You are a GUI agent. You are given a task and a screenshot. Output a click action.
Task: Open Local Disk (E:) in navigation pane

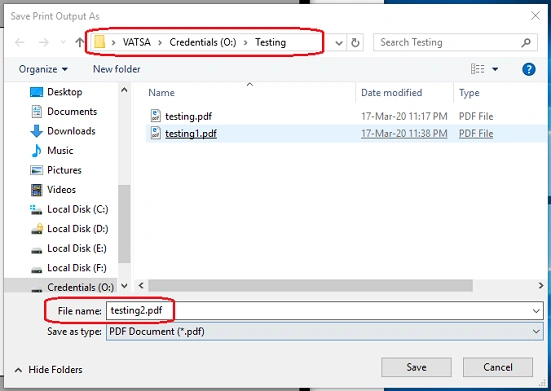69,248
